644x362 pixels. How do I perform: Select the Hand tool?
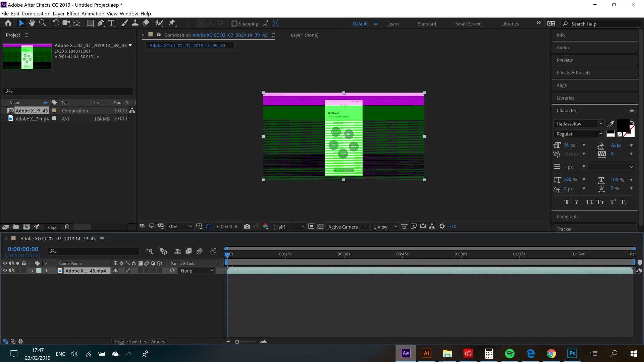point(32,23)
